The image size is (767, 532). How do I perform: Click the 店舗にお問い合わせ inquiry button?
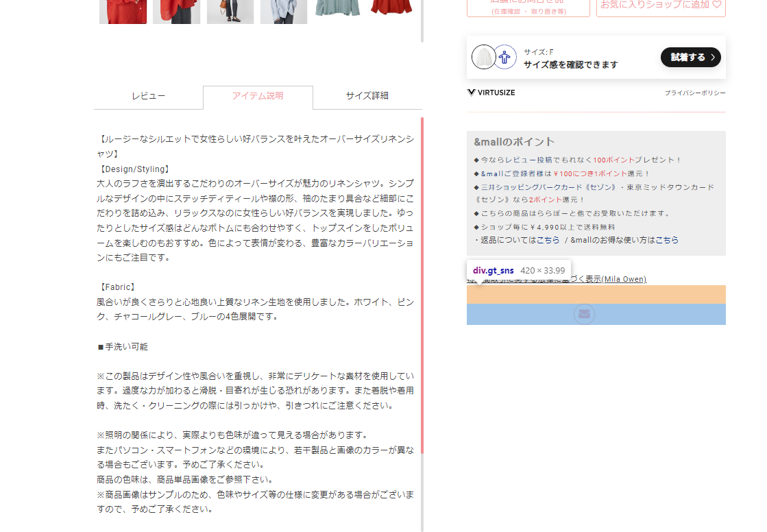(528, 4)
